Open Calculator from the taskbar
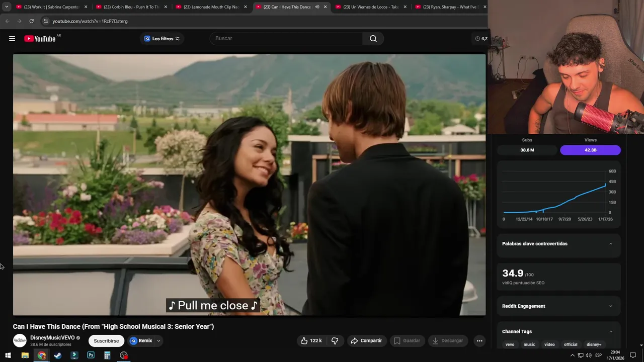Screen dimensions: 644x362 (107, 355)
